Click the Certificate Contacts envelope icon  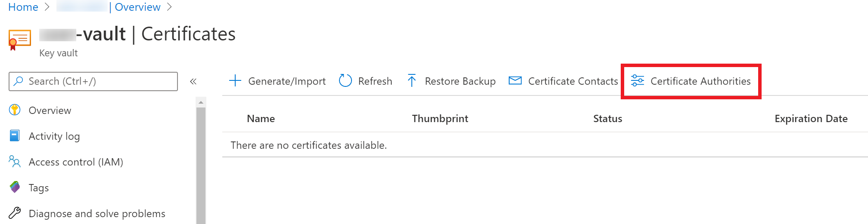tap(515, 81)
